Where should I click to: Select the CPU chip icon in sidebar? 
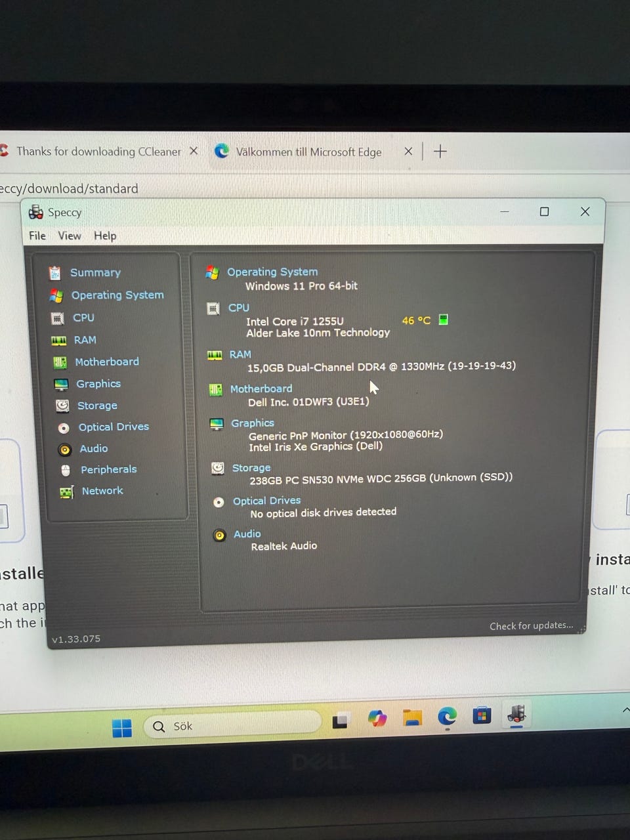click(58, 319)
